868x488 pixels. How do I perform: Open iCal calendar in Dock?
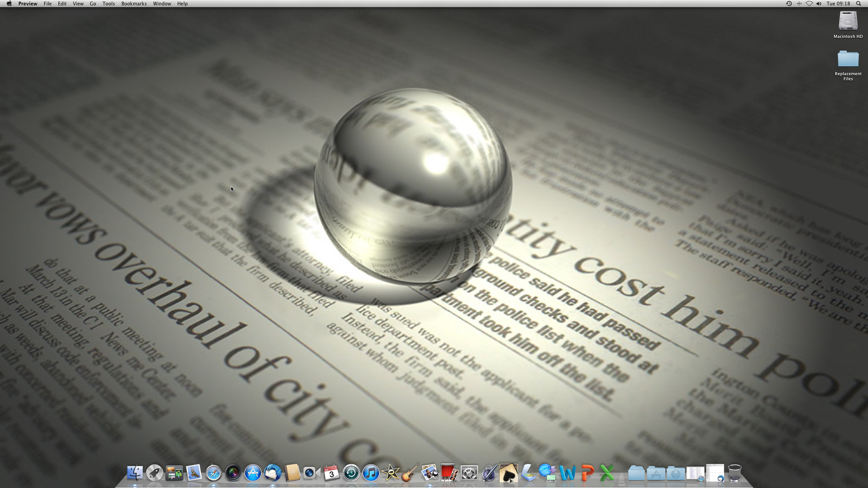(331, 473)
